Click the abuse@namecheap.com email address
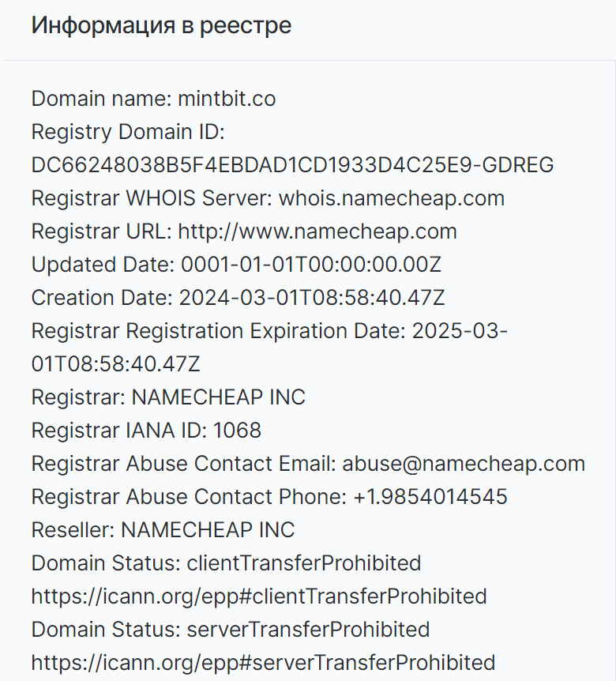 [464, 464]
